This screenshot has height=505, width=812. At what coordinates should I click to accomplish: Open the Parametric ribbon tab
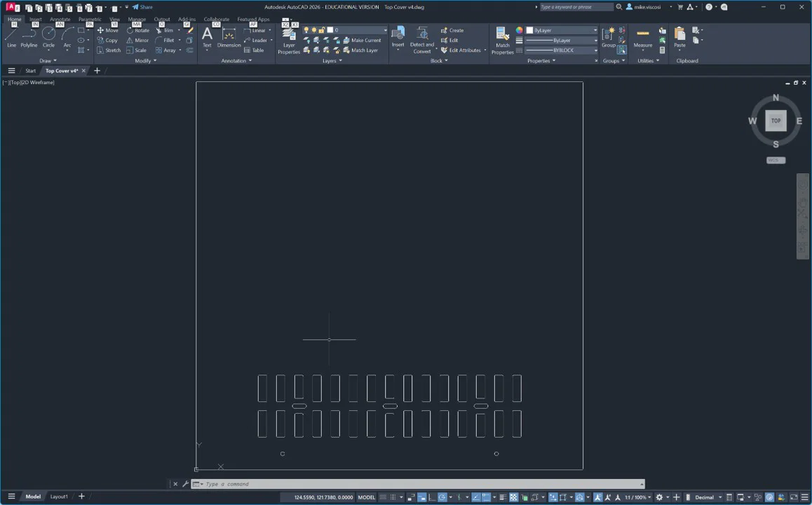[90, 19]
